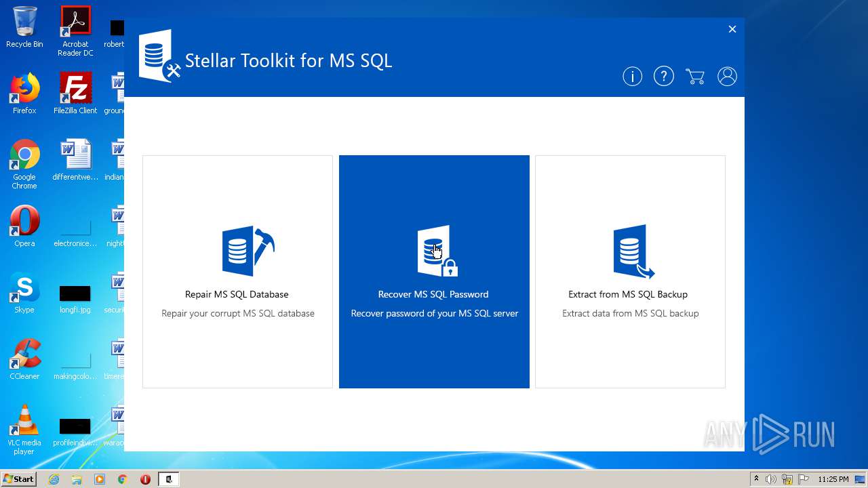Open the volume speaker tray icon
This screenshot has width=868, height=488.
click(771, 479)
